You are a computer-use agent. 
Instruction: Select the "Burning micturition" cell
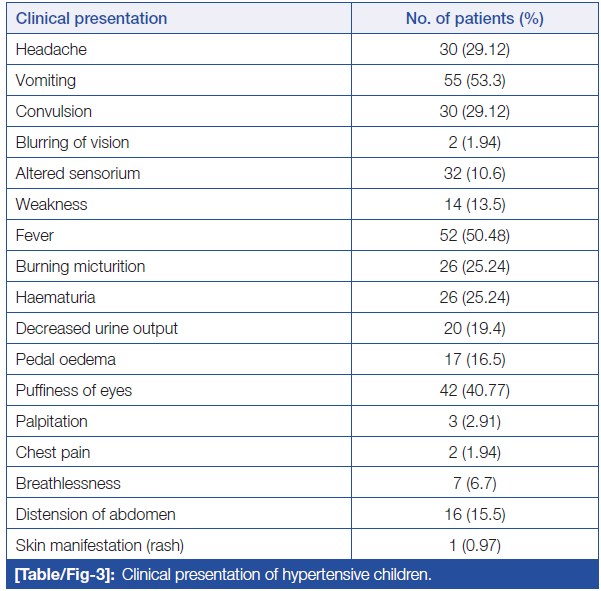[x=81, y=266]
